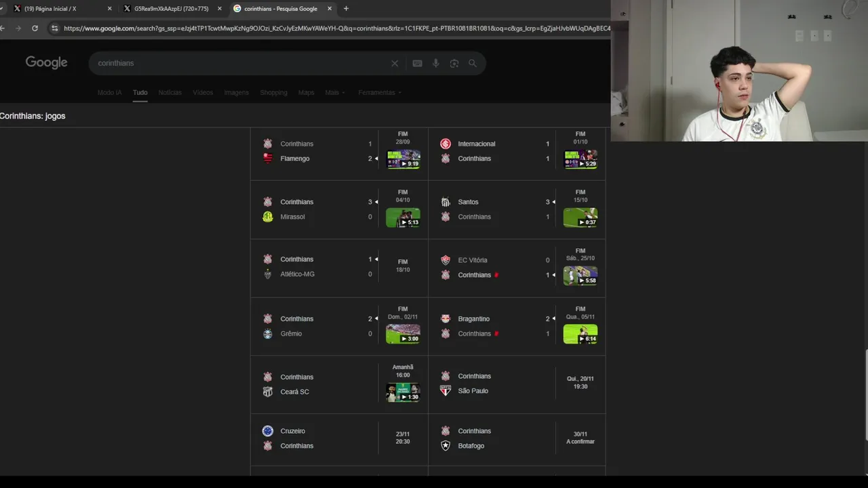Click the Bragantino team crest

446,319
